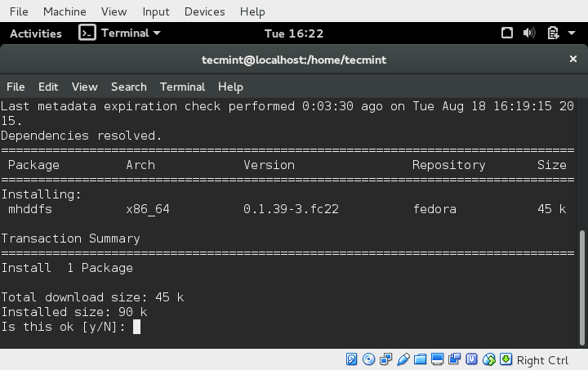
Task: Click at the 'Is this ok' prompt cursor
Action: tap(136, 327)
